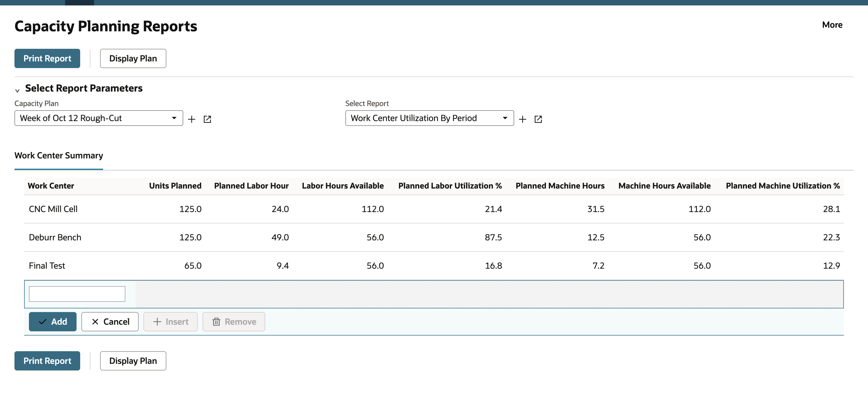
Task: Sort by the Work Center column header
Action: point(51,186)
